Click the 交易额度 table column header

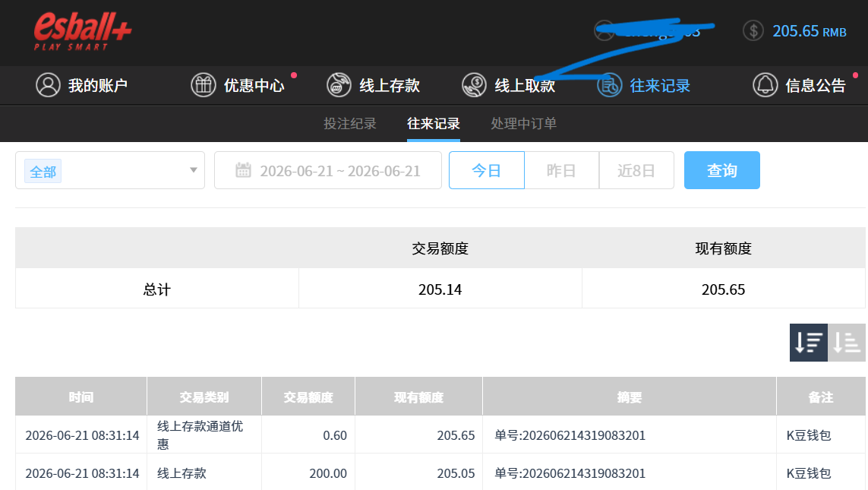pyautogui.click(x=308, y=397)
